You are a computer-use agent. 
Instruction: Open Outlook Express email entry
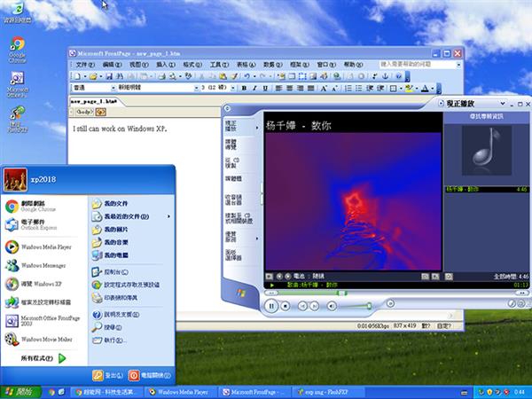[35, 225]
